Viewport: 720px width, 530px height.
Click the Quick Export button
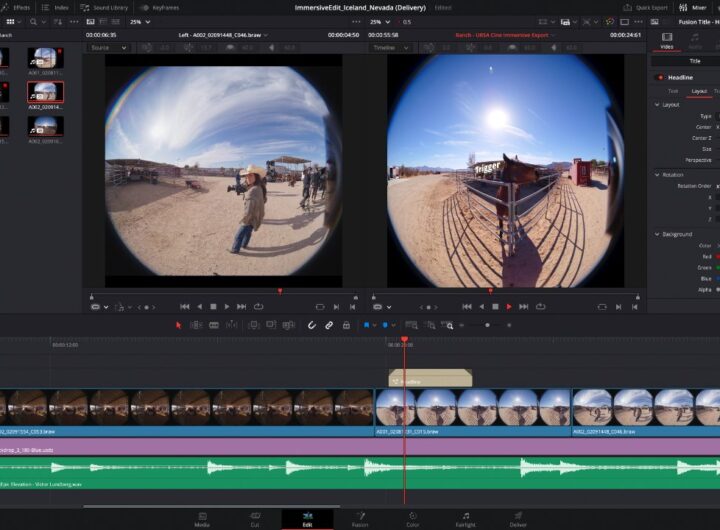coord(645,7)
